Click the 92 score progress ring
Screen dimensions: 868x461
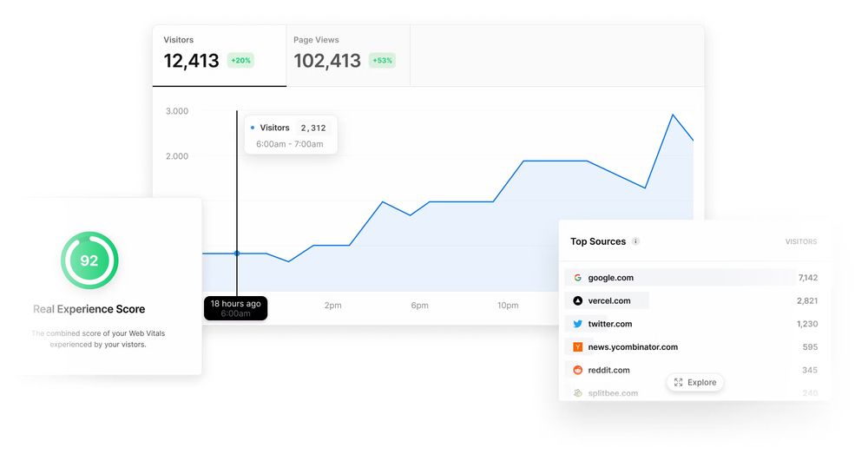[89, 260]
